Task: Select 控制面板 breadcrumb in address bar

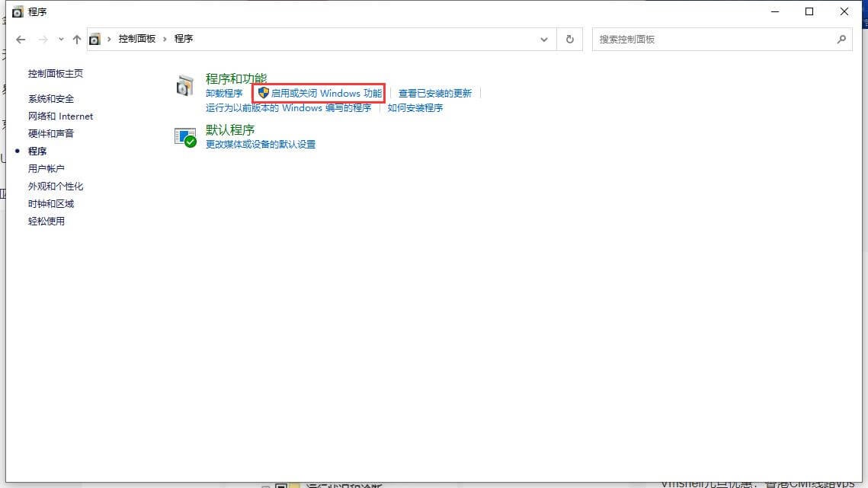Action: [x=136, y=39]
